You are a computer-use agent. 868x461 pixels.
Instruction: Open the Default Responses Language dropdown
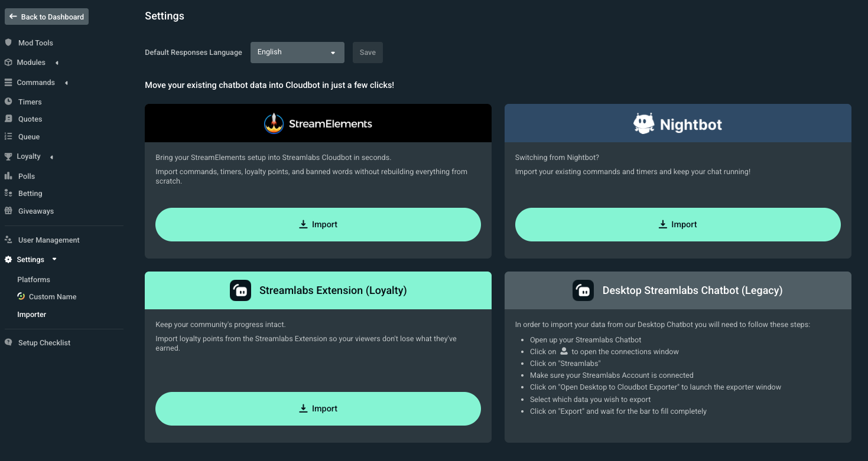click(x=297, y=53)
